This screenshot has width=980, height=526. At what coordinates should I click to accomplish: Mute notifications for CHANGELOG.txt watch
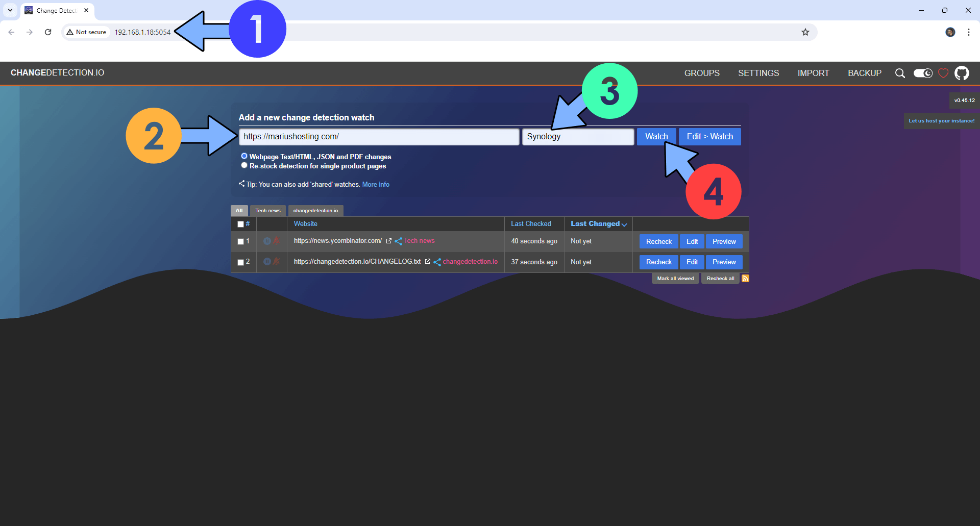276,261
